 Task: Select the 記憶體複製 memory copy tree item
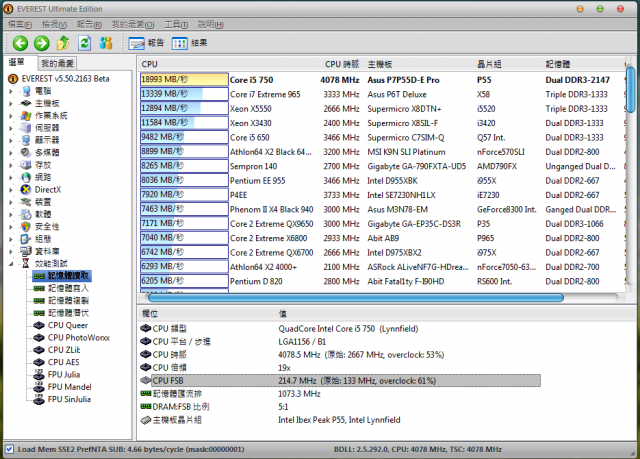[61, 301]
